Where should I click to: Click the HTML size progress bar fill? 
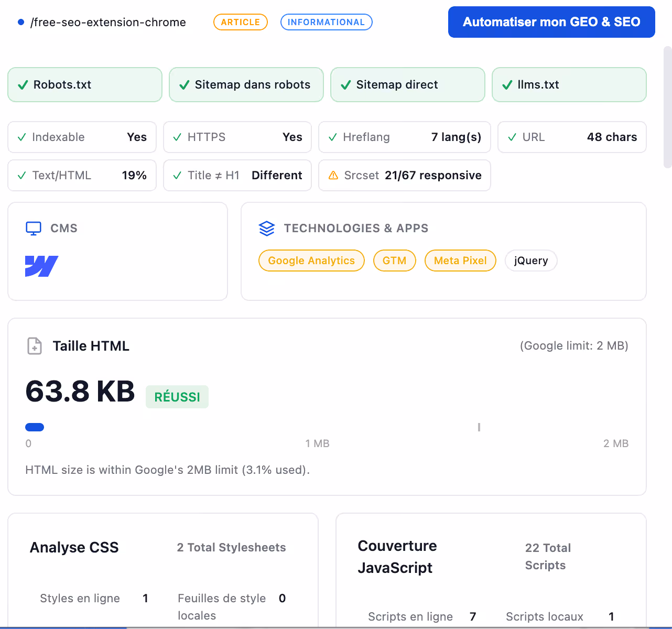35,427
